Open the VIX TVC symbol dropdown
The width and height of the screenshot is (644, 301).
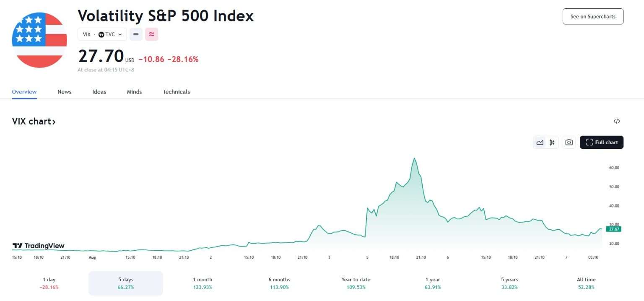(102, 34)
